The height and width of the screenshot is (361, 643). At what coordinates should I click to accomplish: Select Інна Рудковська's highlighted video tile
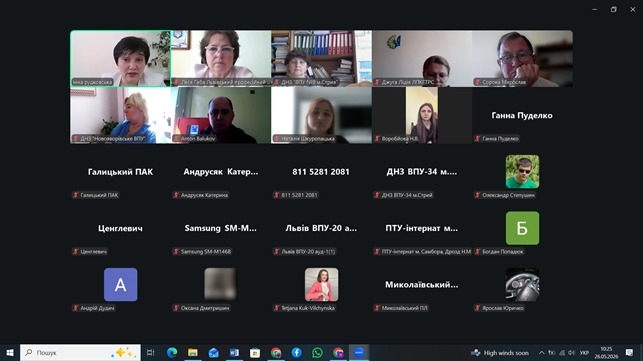click(x=121, y=58)
